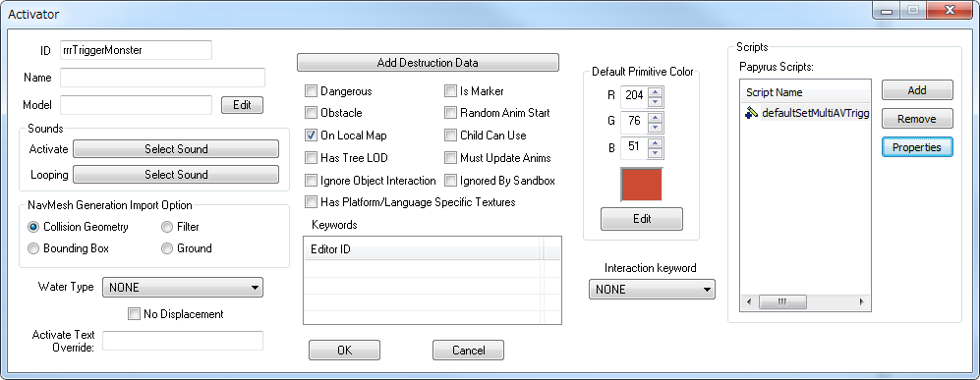Click into the Model text field
Viewport: 980px width, 380px height.
[136, 105]
